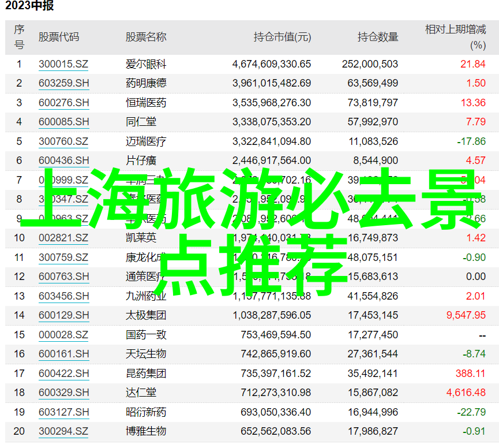499x448 pixels.
Task: Select stock name 昭衍新药
Action: [x=146, y=412]
